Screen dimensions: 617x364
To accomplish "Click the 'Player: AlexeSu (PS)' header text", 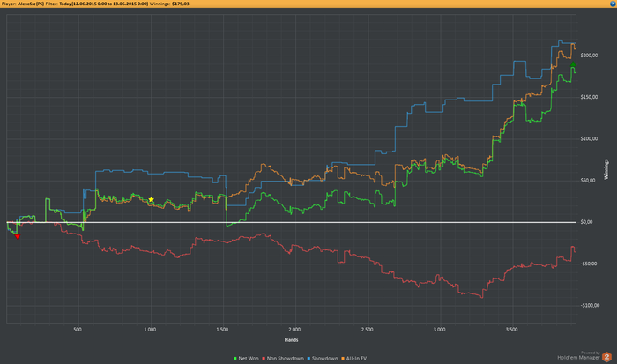I will click(22, 4).
